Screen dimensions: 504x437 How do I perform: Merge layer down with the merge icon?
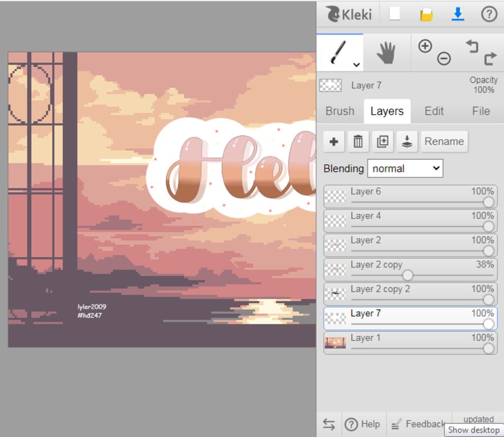(407, 141)
